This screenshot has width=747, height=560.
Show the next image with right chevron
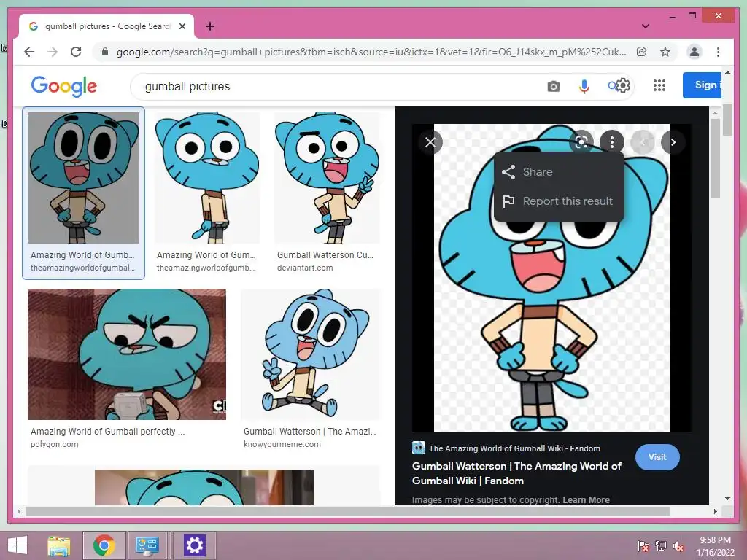[673, 142]
